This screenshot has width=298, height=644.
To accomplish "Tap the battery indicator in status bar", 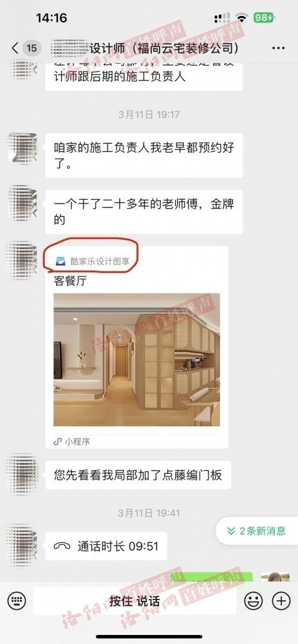I will (263, 17).
